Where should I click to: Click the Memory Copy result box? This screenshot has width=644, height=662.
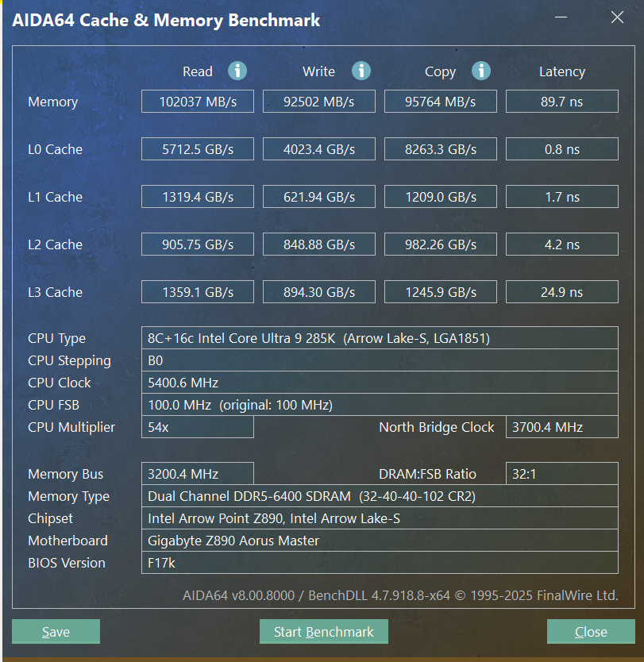coord(441,102)
